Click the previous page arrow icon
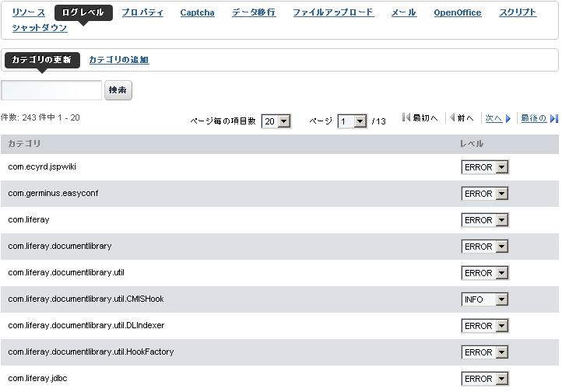Image resolution: width=562 pixels, height=392 pixels. coord(452,118)
